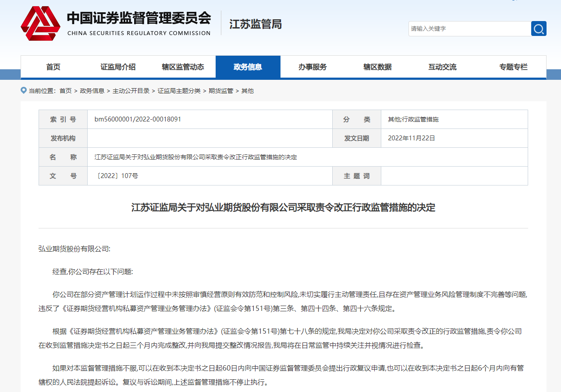This screenshot has width=561, height=392.
Task: Click the red CSRC logo
Action: [x=40, y=24]
